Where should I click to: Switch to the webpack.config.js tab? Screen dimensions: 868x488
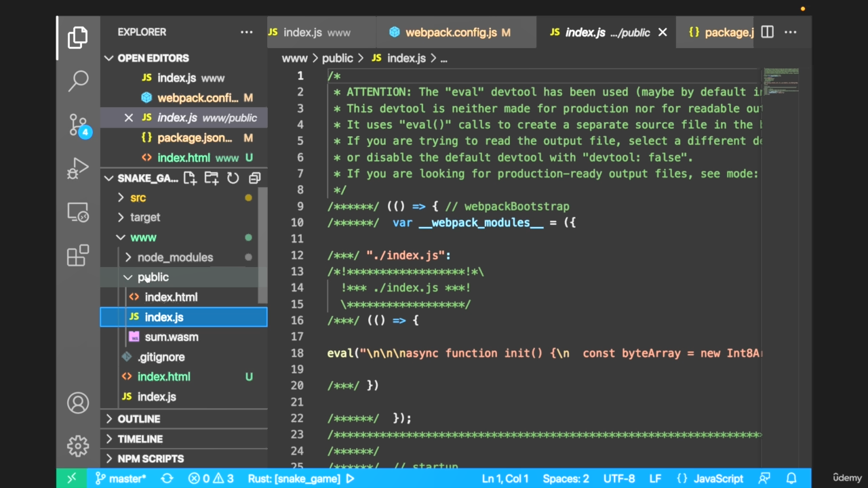coord(457,32)
